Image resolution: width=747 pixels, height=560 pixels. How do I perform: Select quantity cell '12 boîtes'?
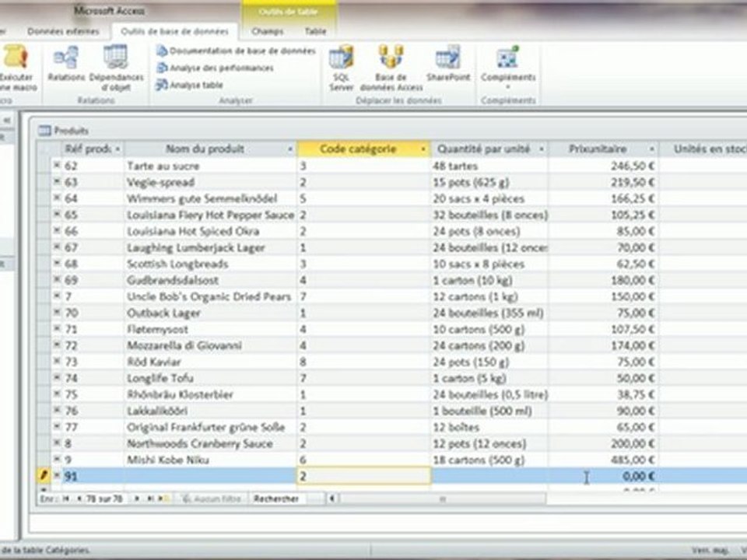[489, 427]
